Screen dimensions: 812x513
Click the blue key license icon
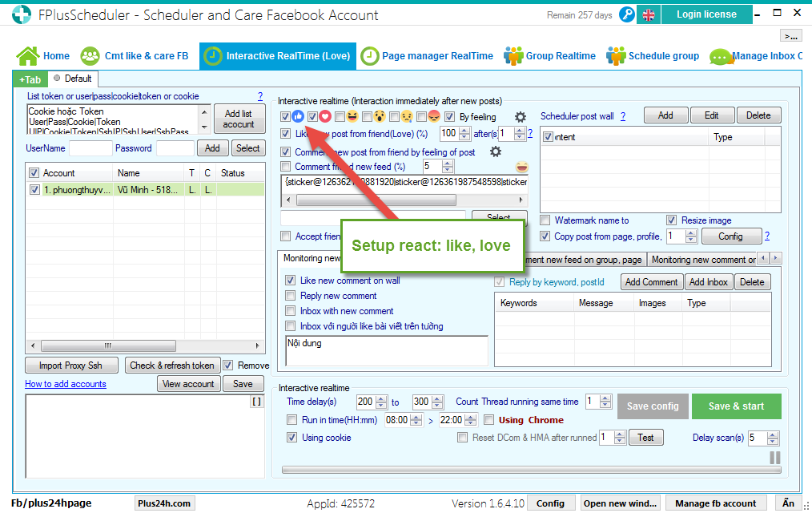[626, 14]
